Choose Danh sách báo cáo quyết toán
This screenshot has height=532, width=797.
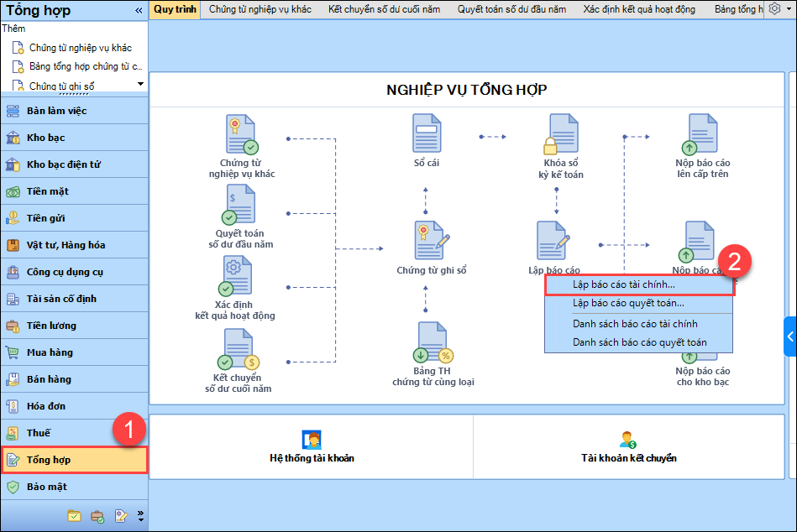pos(639,342)
